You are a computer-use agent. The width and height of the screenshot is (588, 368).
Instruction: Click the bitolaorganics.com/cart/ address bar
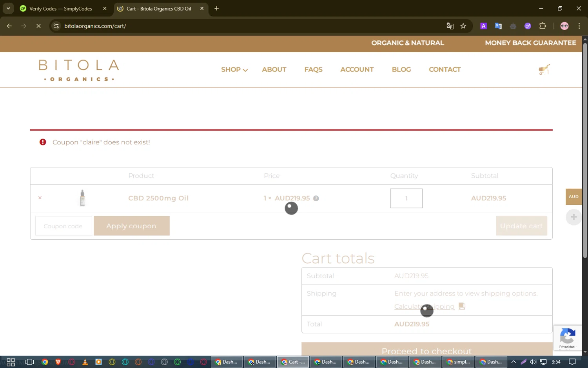pyautogui.click(x=251, y=26)
